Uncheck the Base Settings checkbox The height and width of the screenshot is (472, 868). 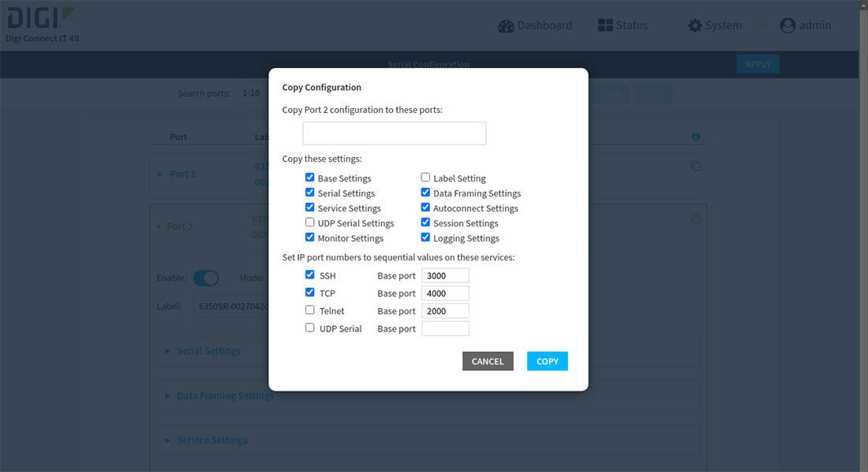pos(309,177)
